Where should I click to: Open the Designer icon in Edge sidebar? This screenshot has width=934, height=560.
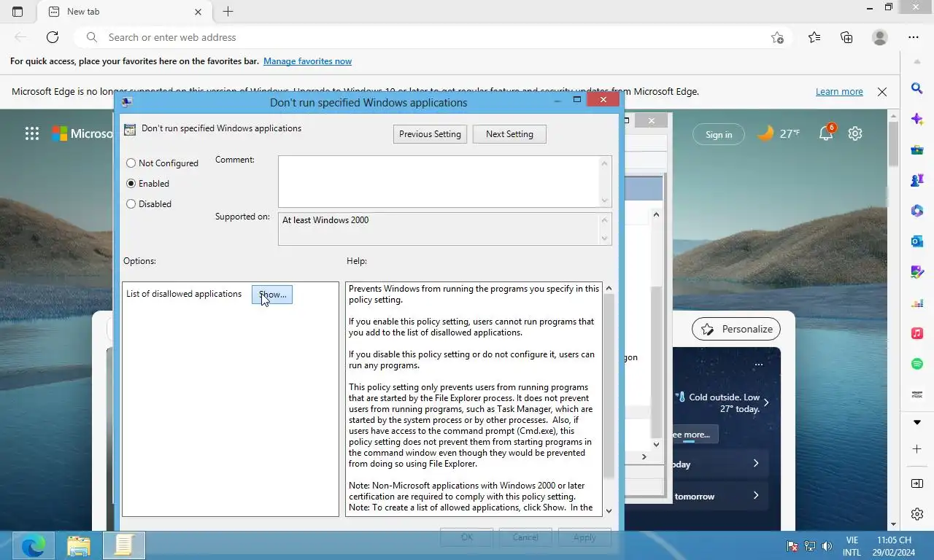pyautogui.click(x=917, y=272)
